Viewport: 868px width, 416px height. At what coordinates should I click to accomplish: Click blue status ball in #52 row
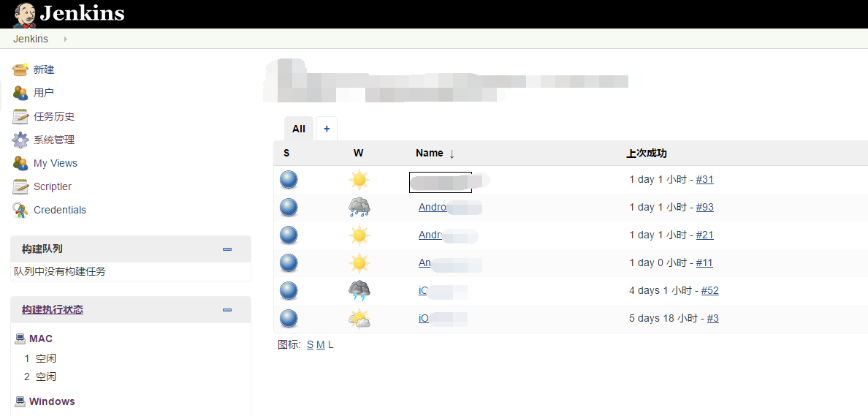coord(289,290)
